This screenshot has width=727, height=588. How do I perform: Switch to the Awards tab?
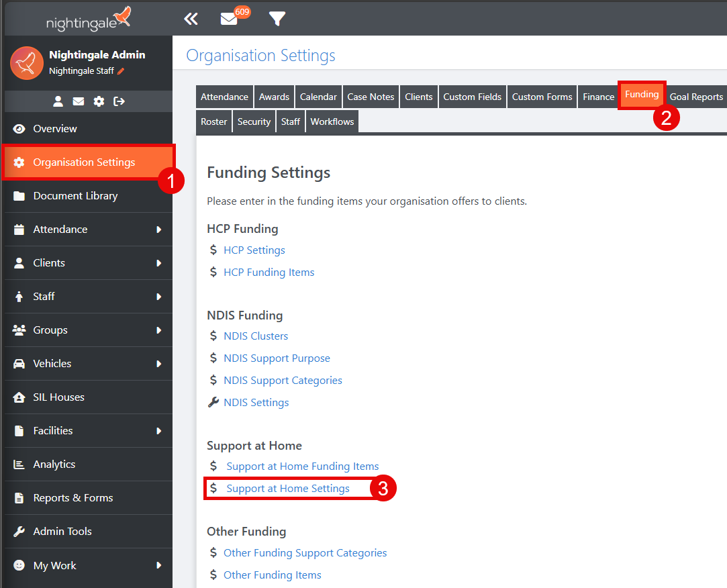point(274,97)
